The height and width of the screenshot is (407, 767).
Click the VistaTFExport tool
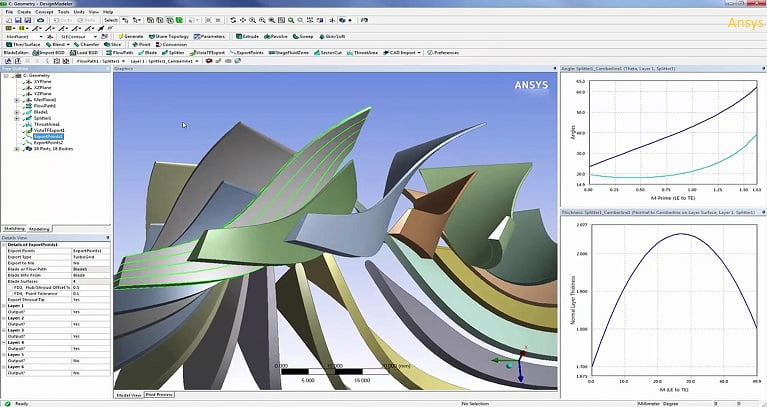[x=207, y=52]
